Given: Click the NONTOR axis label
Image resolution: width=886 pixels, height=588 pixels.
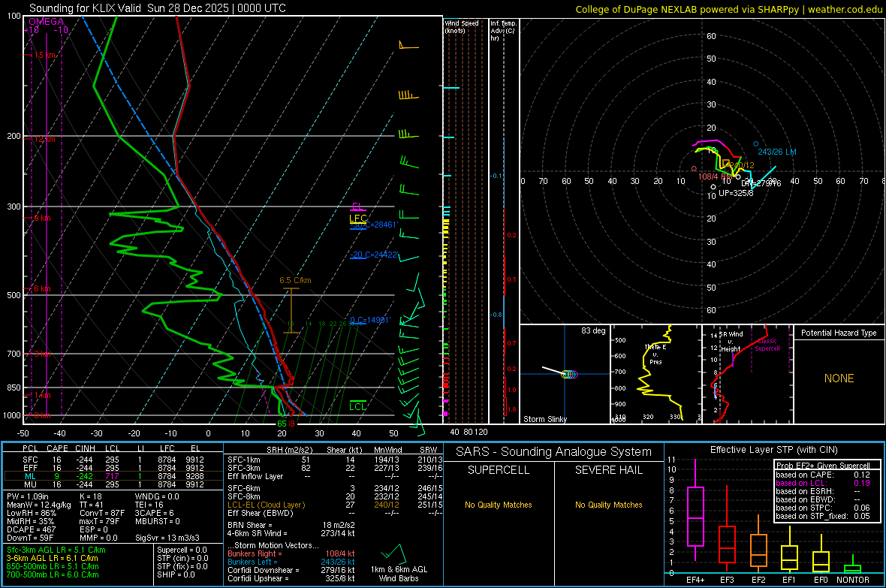Looking at the screenshot, I should click(853, 580).
